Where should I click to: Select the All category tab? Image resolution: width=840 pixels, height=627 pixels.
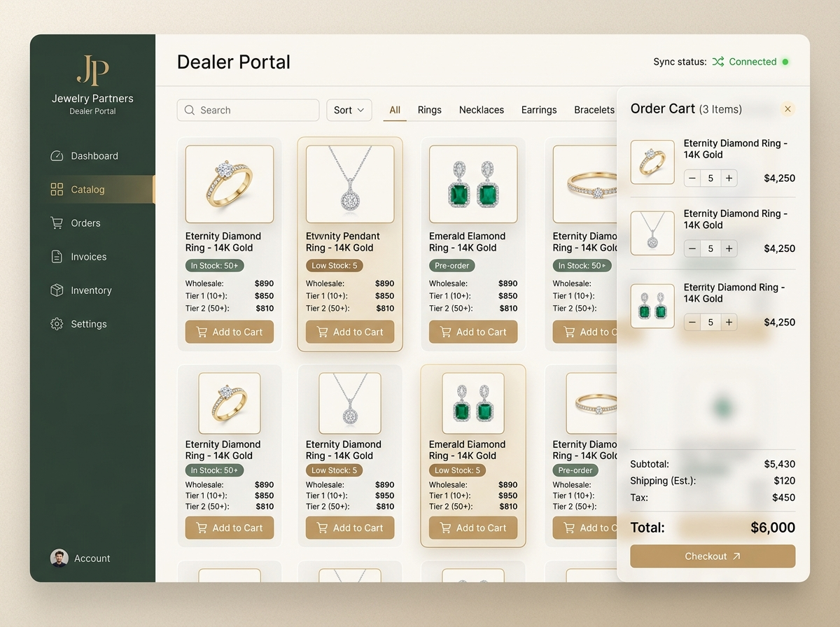pos(395,110)
